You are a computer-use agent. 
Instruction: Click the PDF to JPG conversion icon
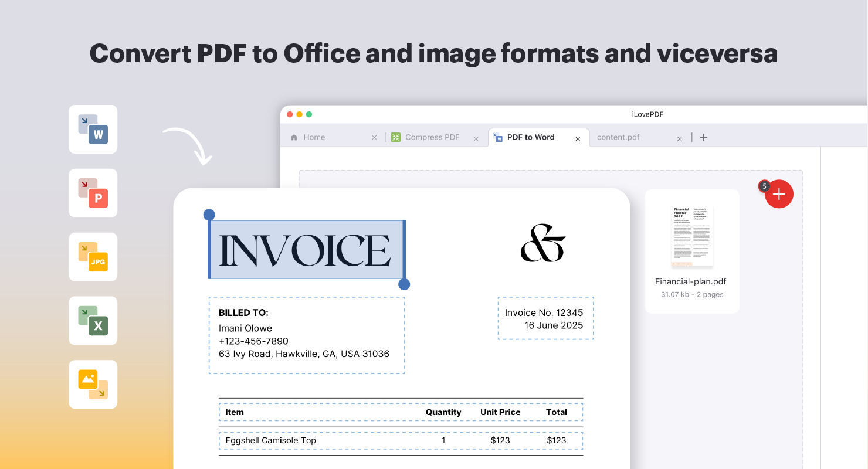(x=93, y=257)
